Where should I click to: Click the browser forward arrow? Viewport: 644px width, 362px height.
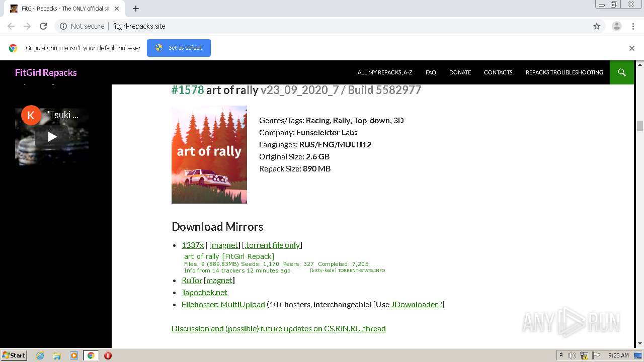(x=27, y=26)
